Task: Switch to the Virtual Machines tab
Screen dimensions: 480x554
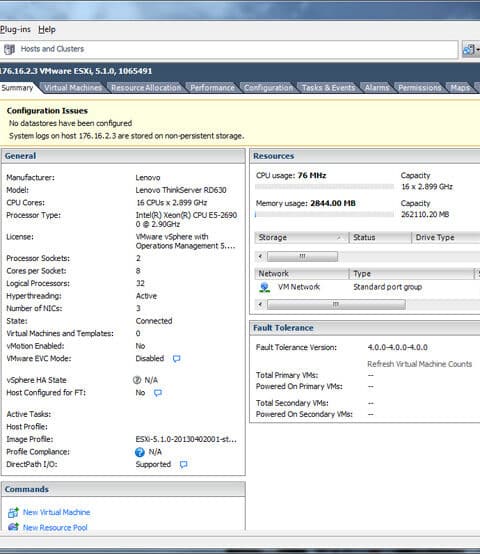Action: click(x=73, y=88)
